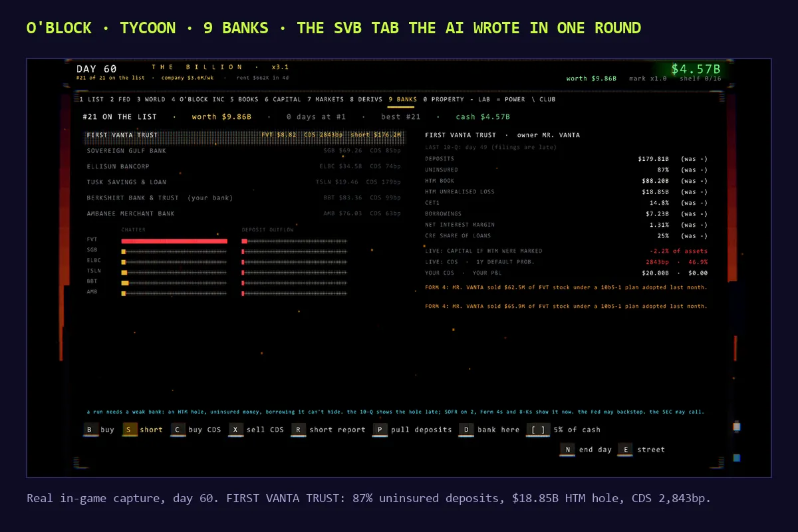This screenshot has height=532, width=798.
Task: Click 'LAST 10-Q: day 49' line
Action: point(491,147)
